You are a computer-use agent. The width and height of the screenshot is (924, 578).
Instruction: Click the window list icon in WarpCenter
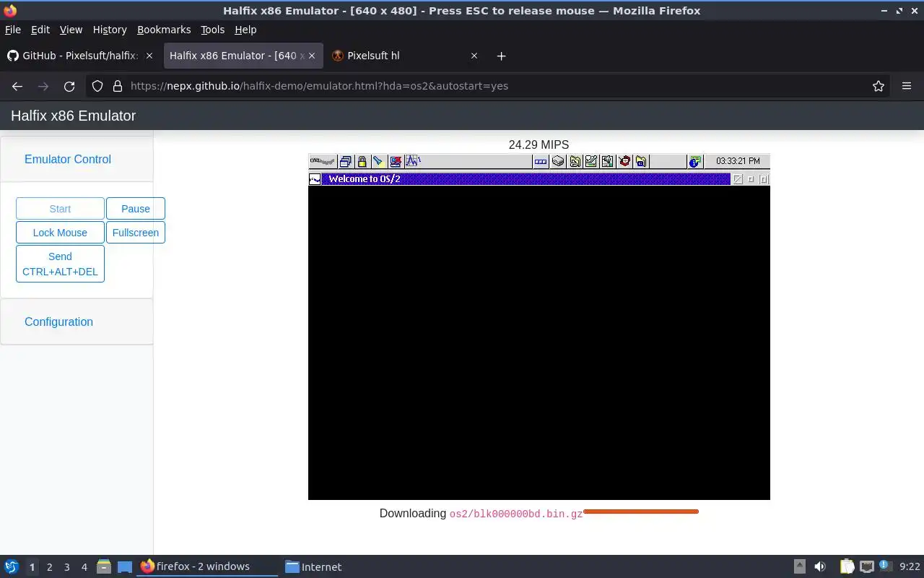tap(346, 161)
